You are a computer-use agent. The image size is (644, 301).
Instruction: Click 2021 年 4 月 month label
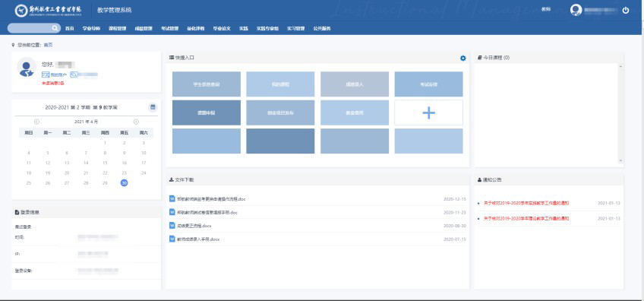pos(87,122)
